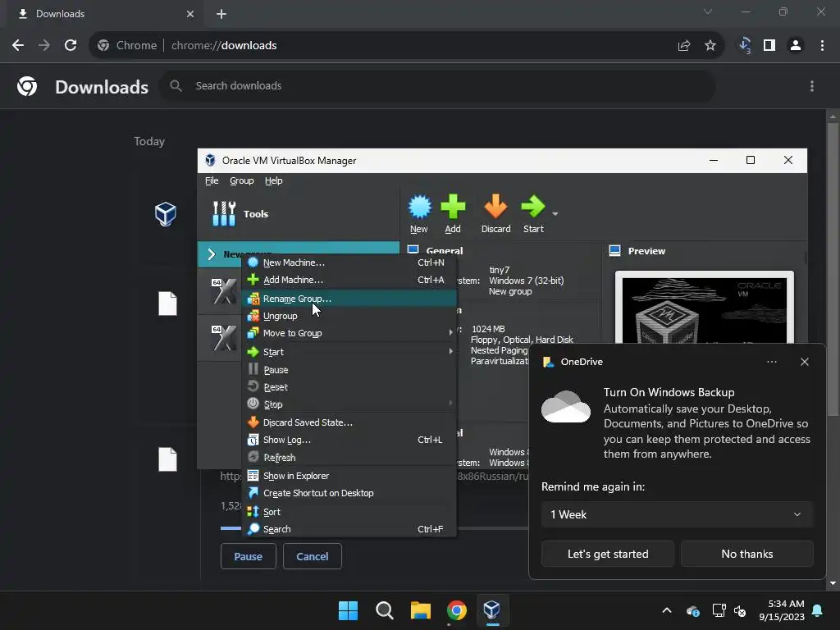The image size is (840, 630).
Task: Choose Show Log... menu entry
Action: [349, 440]
